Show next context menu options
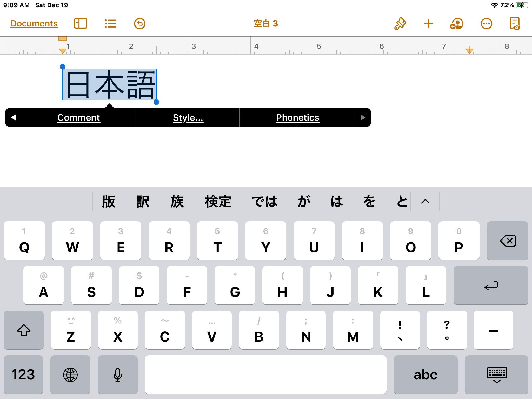The width and height of the screenshot is (532, 399). 363,117
